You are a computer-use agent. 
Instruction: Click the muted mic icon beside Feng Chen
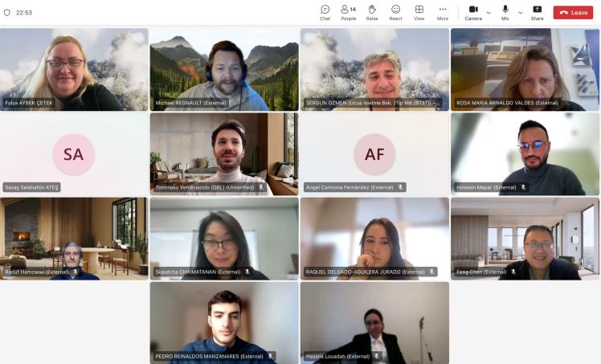point(513,272)
